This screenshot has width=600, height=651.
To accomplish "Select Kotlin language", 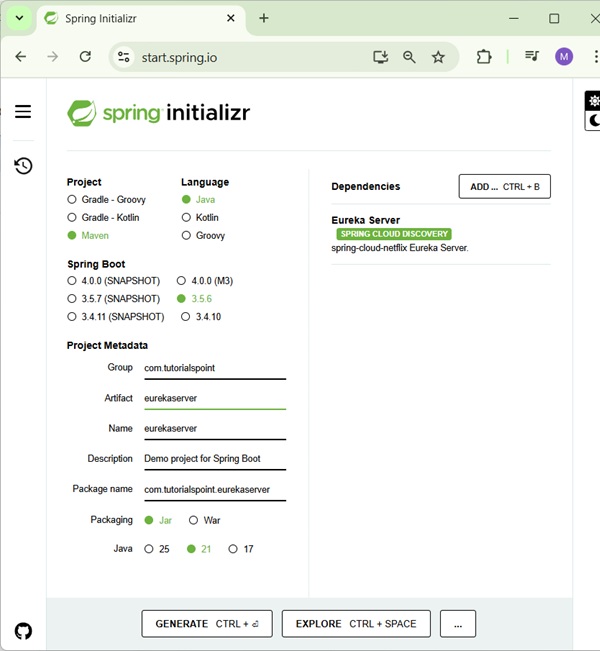I will [200, 218].
